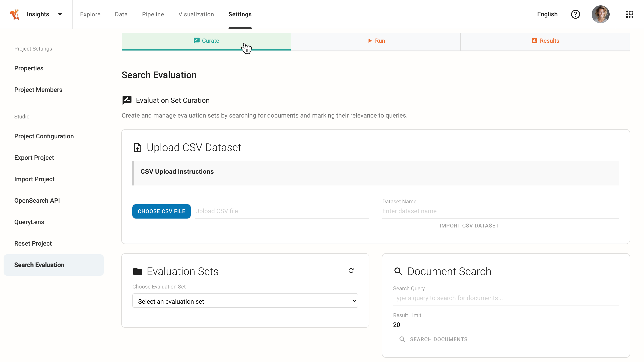Open the help question mark icon
The height and width of the screenshot is (362, 644).
coord(575,14)
